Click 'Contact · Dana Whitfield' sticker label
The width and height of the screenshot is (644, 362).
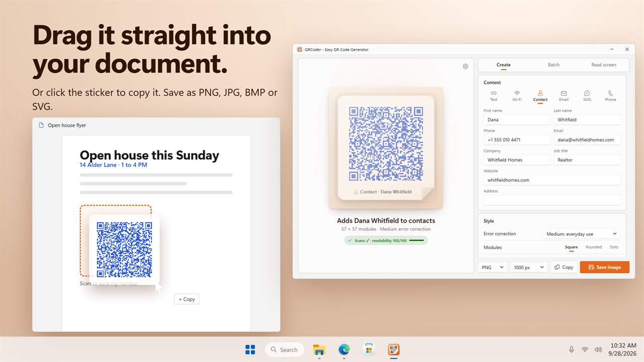click(x=386, y=192)
